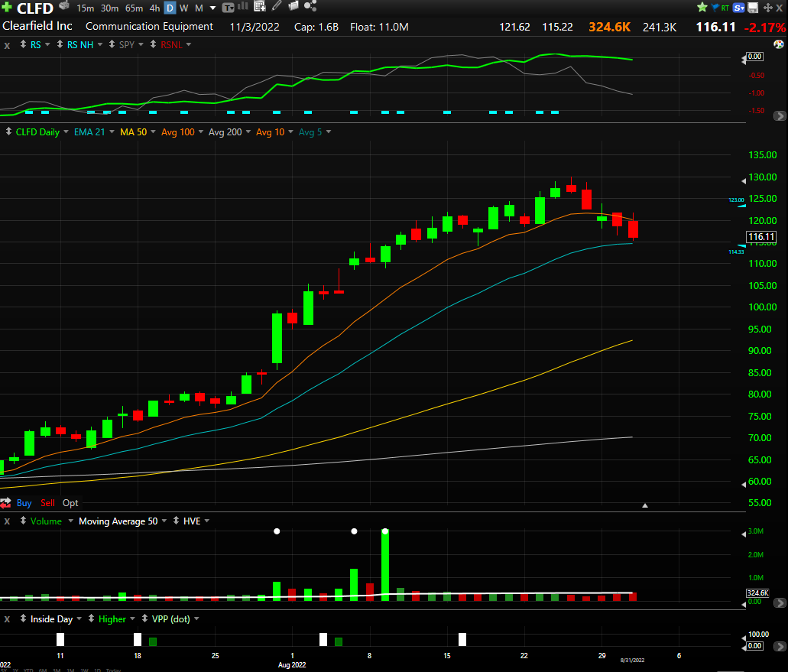Screen dimensions: 788x672
Task: Click the CLFD ticker symbol field
Action: [35, 8]
